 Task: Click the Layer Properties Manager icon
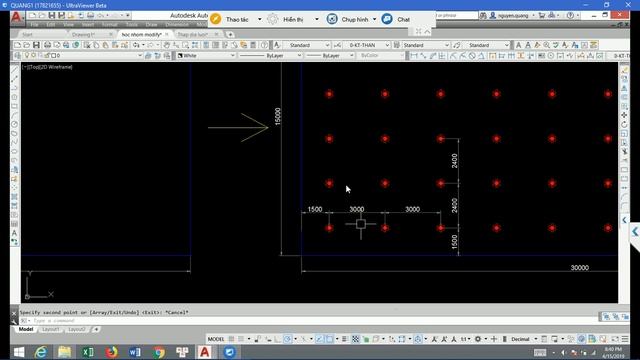tap(18, 56)
